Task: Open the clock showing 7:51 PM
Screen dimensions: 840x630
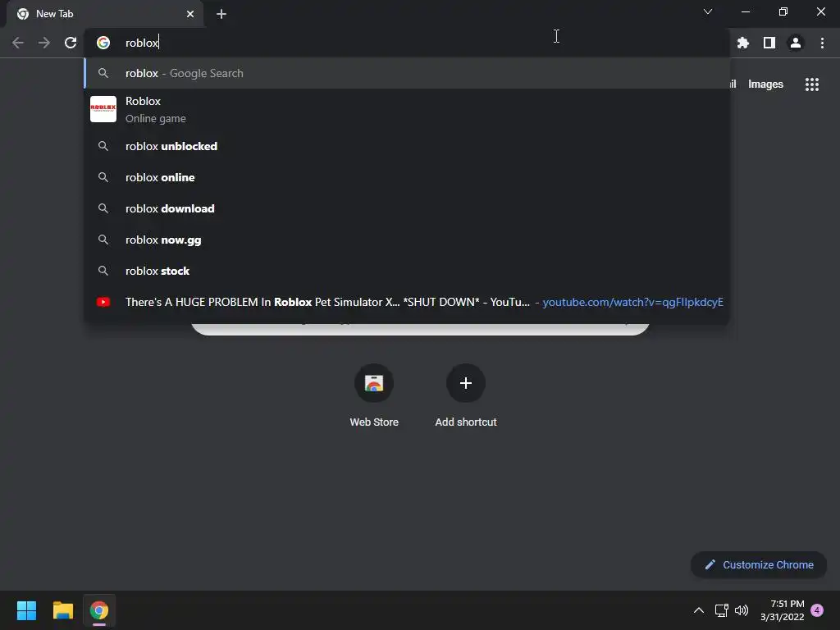Action: click(782, 610)
